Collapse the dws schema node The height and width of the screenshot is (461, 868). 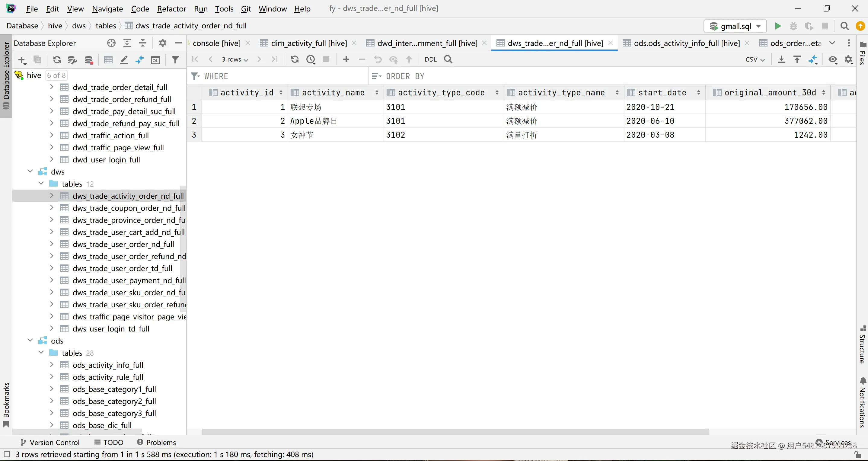pyautogui.click(x=30, y=171)
